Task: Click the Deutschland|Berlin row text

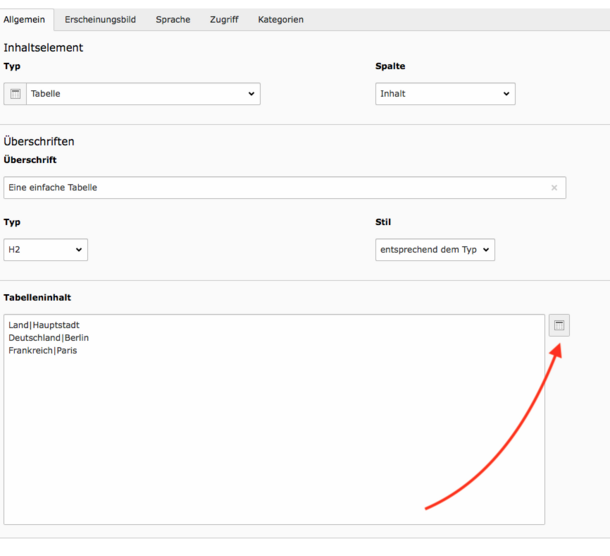Action: (x=49, y=338)
